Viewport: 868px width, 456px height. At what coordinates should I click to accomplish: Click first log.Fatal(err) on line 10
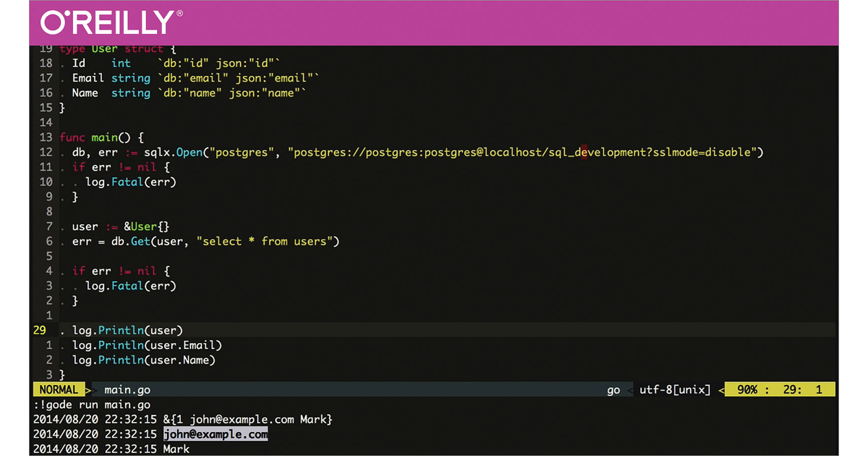(131, 182)
